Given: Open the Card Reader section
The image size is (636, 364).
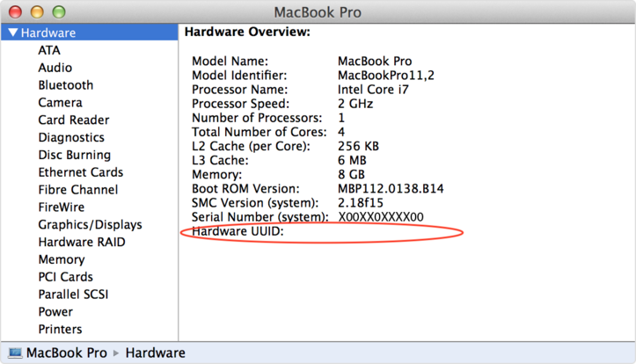Looking at the screenshot, I should (74, 120).
